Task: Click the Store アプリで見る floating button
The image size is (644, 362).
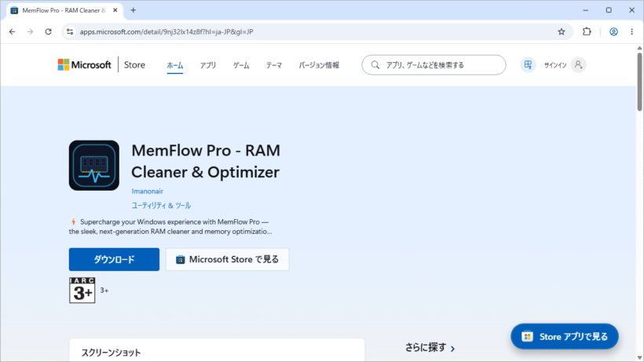Action: tap(565, 337)
